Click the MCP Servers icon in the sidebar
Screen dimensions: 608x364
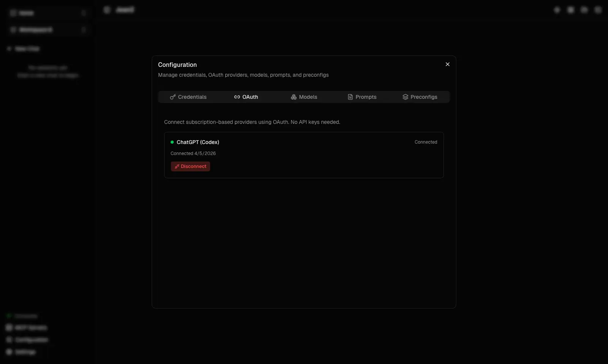click(x=9, y=328)
